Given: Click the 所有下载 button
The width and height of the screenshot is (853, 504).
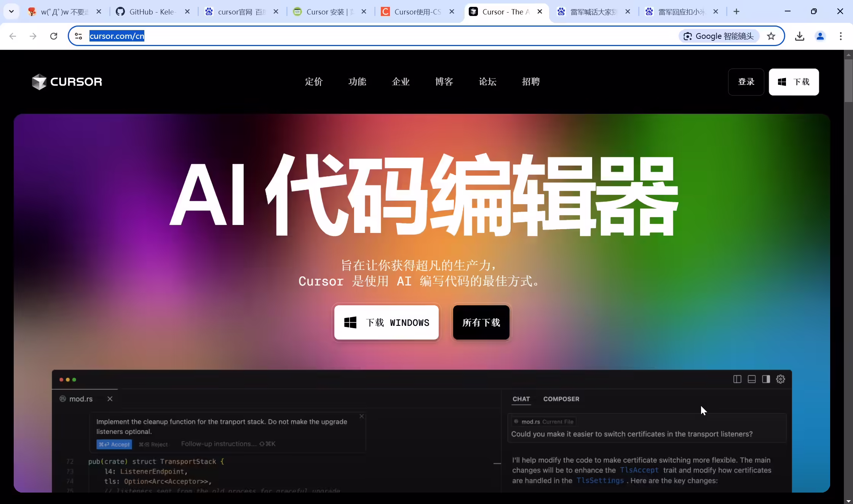Looking at the screenshot, I should 481,322.
